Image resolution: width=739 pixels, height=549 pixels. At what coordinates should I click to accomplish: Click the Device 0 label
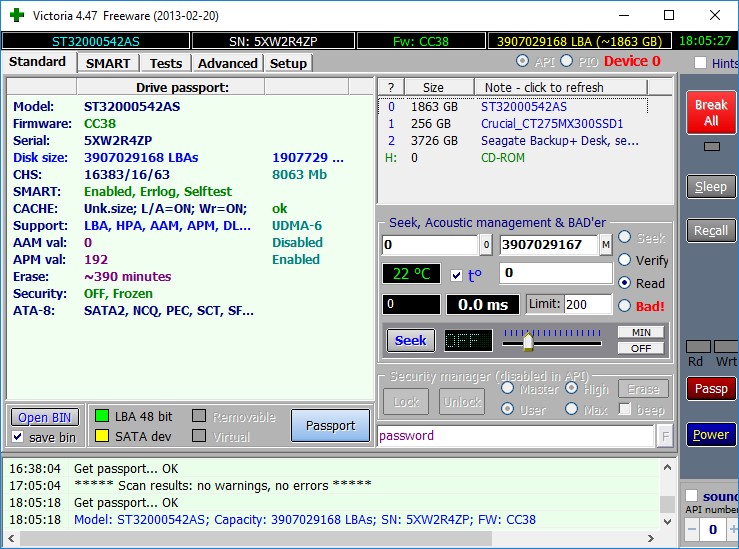click(632, 61)
